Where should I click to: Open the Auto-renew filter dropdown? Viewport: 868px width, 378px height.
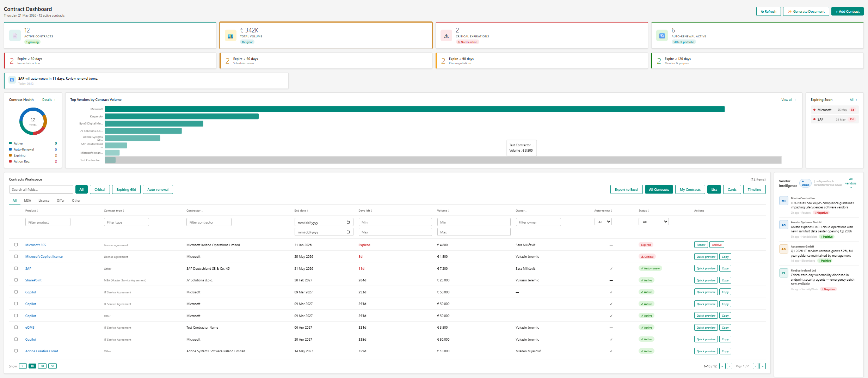[603, 222]
